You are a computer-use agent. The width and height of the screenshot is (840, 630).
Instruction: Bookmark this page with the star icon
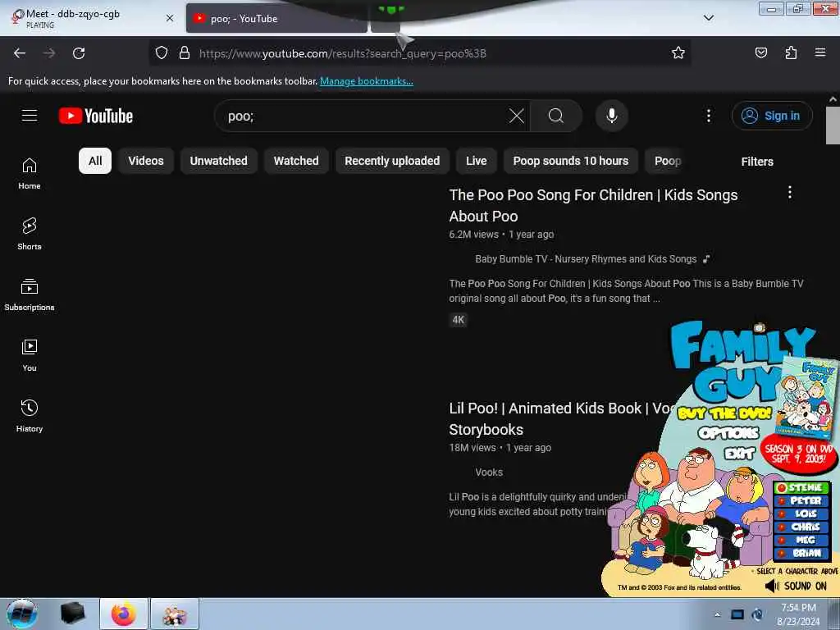[x=678, y=52]
